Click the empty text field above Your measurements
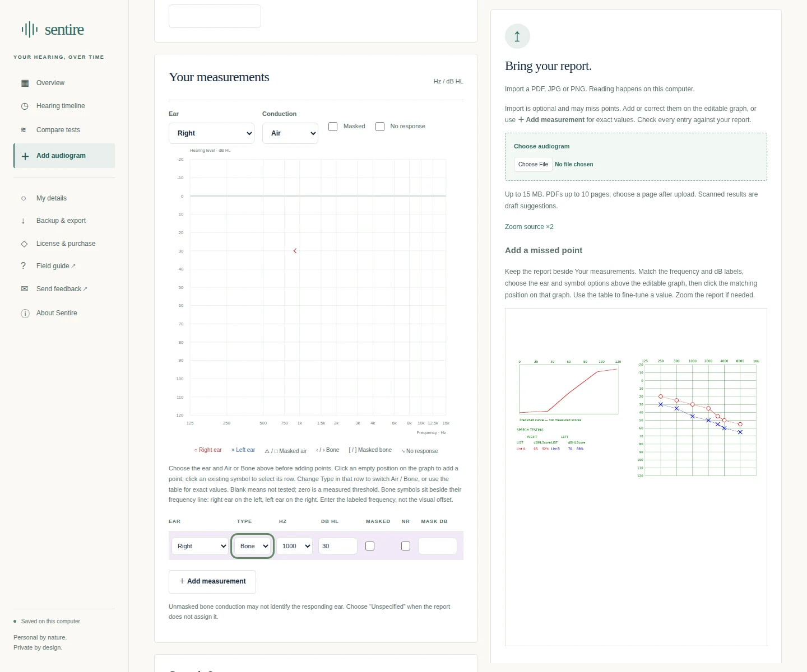This screenshot has width=807, height=672. [215, 16]
